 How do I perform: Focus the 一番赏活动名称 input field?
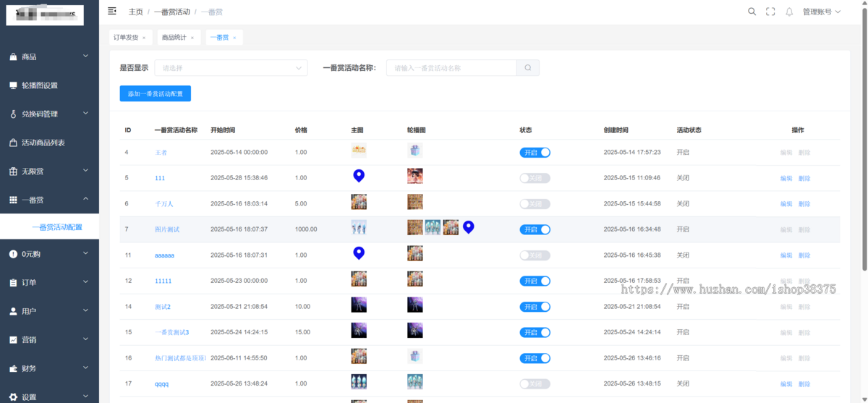coord(451,68)
